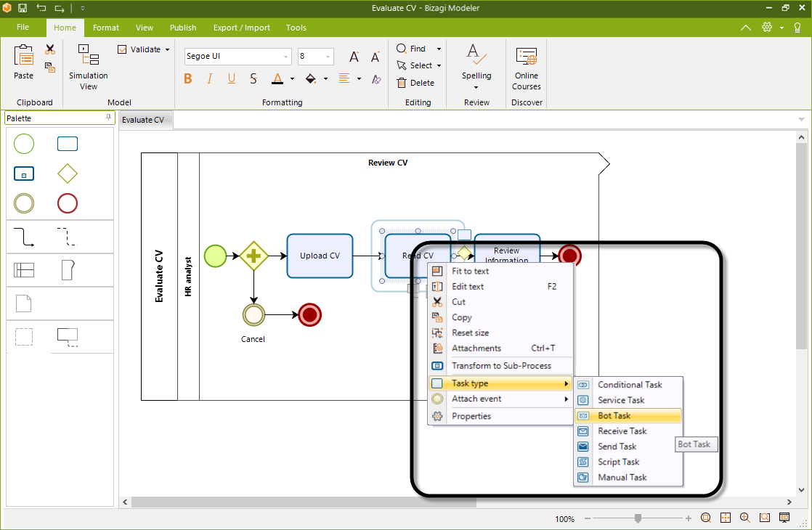Viewport: 812px width, 530px height.
Task: Select Pool shape in palette
Action: [24, 269]
